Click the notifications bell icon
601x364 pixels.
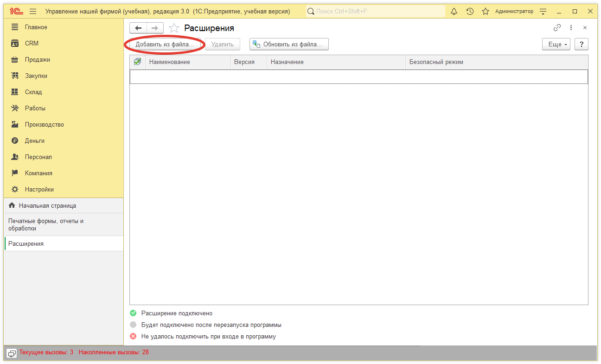pos(454,11)
